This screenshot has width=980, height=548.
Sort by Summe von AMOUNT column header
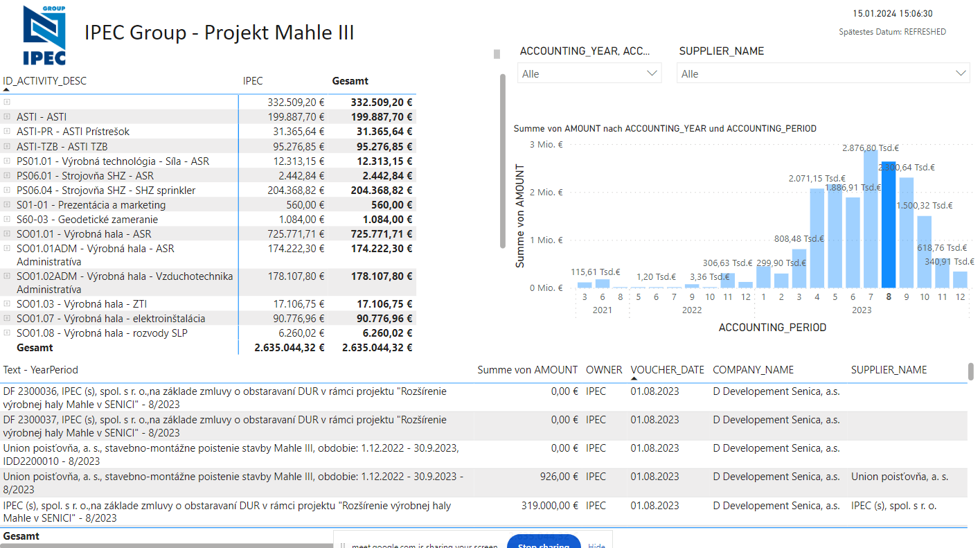point(528,370)
